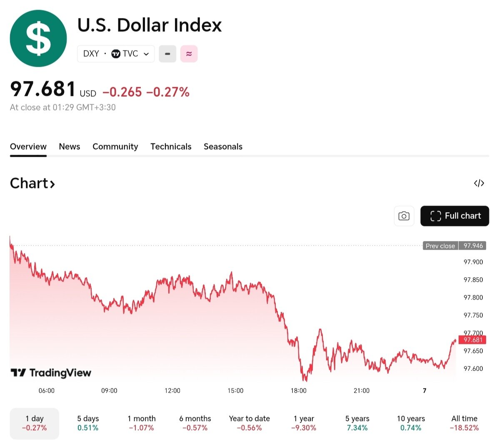Click the pink approximate-value icon near the ticker

coord(189,53)
